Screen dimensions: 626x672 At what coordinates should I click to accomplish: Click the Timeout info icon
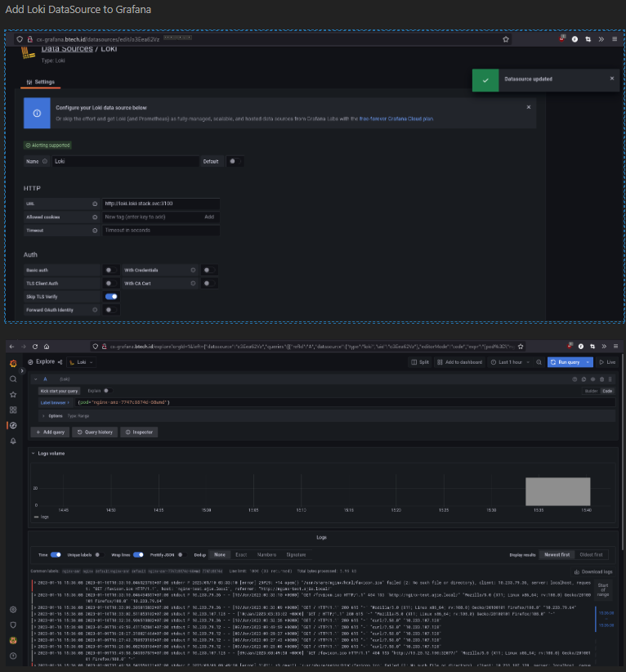click(x=95, y=231)
